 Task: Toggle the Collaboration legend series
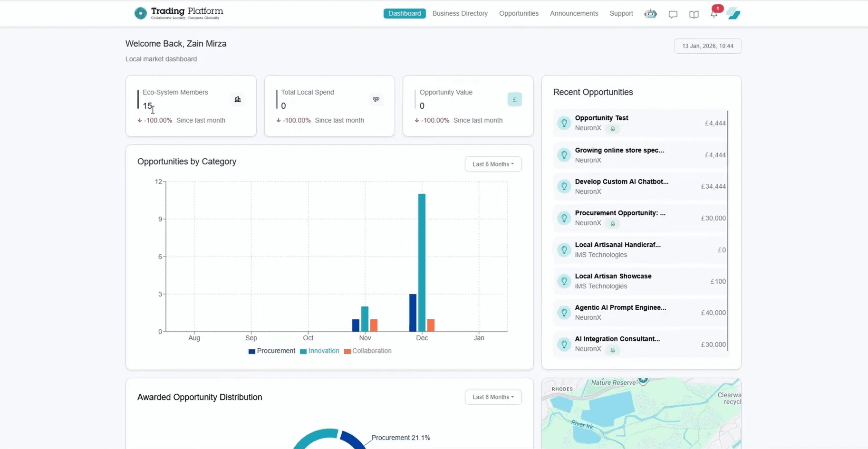(368, 351)
